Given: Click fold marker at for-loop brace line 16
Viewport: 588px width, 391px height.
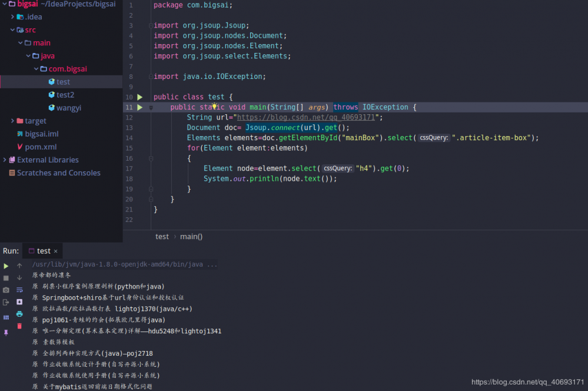Looking at the screenshot, I should pyautogui.click(x=151, y=158).
